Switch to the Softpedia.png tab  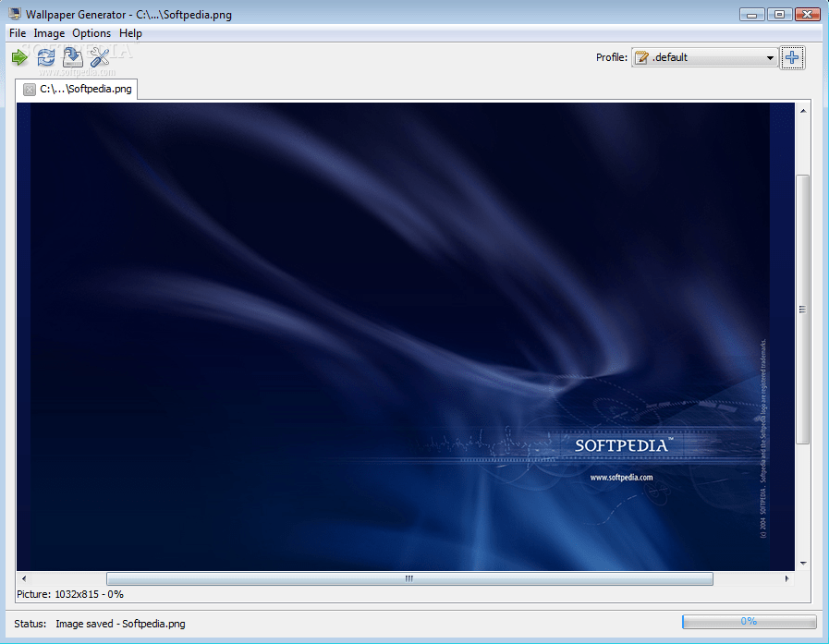[85, 90]
